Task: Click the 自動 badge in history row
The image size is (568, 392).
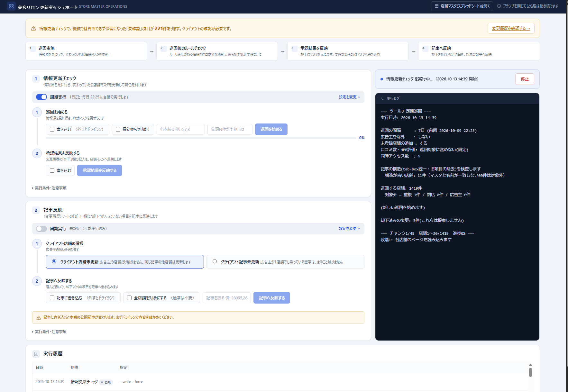Action: click(x=106, y=382)
